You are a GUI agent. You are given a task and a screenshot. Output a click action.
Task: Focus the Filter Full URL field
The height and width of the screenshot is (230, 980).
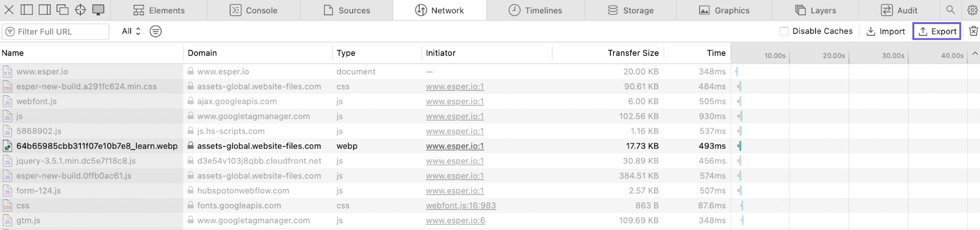56,31
